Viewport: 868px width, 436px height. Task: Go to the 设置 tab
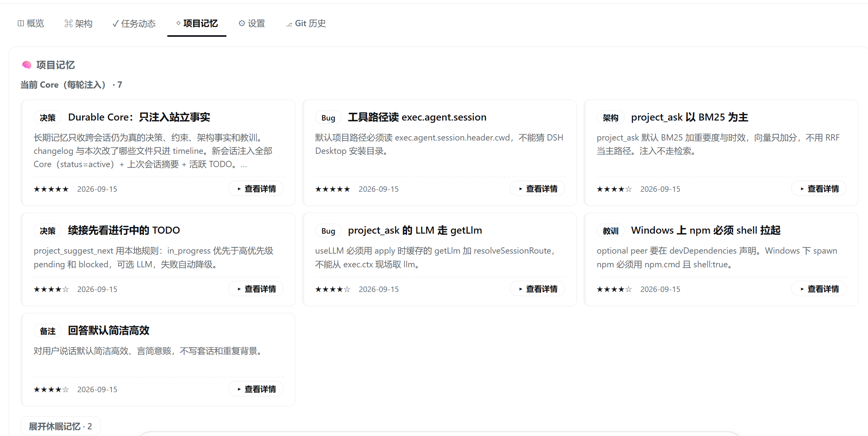(252, 23)
